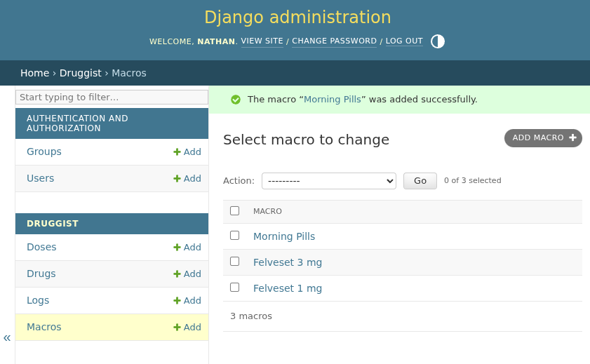Add a new Group from the sidebar
Viewport: 590px width, 364px height.
tap(187, 152)
